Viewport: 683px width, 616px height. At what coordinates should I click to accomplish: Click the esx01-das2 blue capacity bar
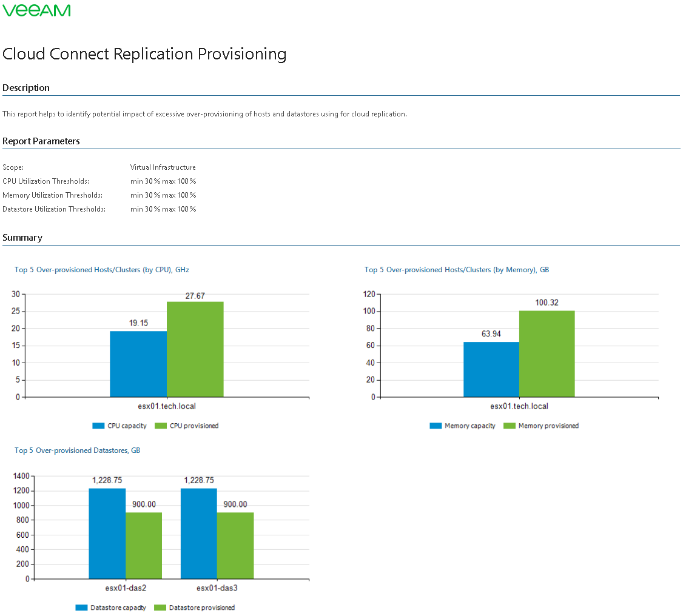point(107,534)
